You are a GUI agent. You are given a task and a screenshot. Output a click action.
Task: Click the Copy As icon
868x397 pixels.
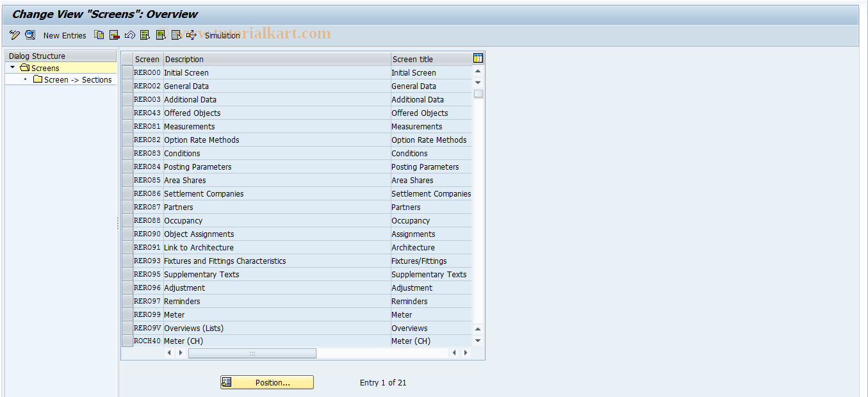click(99, 35)
